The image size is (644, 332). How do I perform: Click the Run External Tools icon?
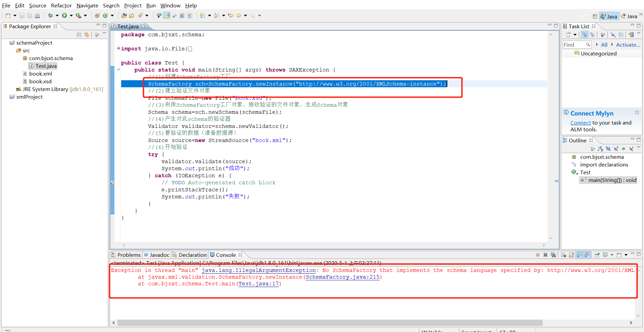click(79, 15)
